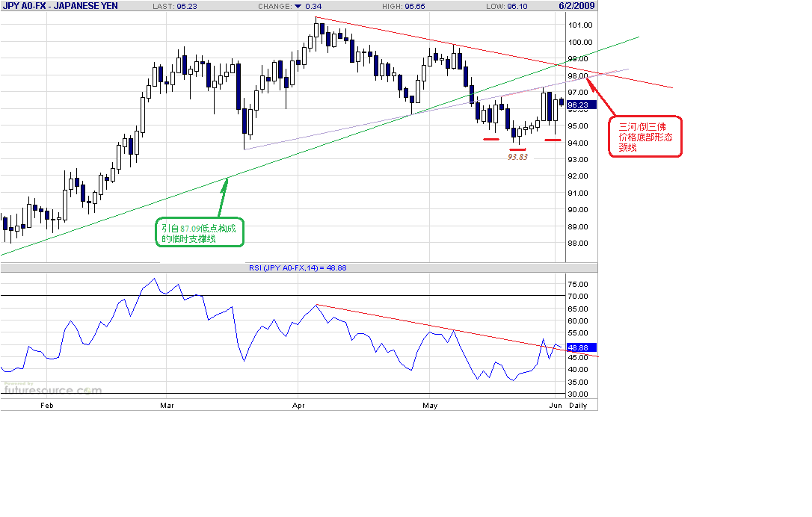
Task: Click the CHANGE: 0.34 value
Action: tap(289, 6)
